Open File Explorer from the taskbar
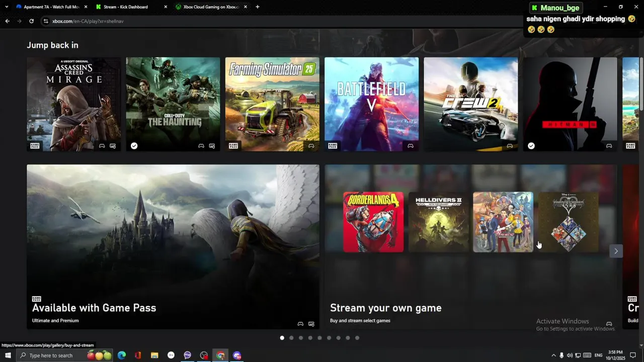Viewport: 644px width, 362px height. tap(154, 355)
